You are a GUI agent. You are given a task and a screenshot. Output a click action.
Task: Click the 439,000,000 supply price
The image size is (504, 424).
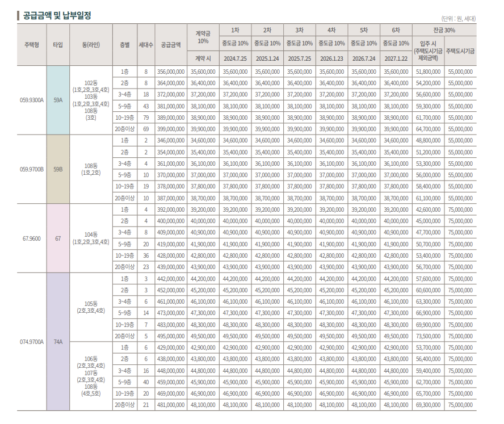coord(171,267)
